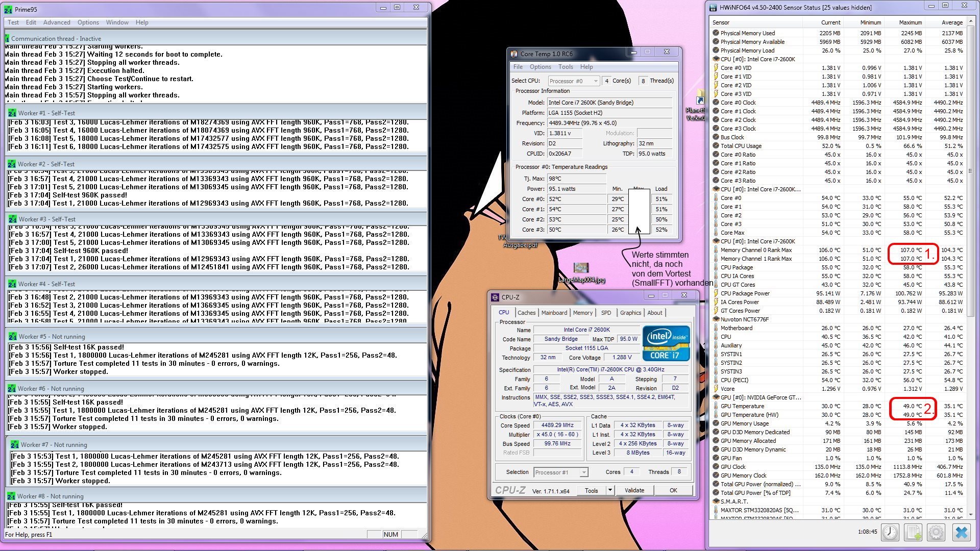Switch to CPU-Z Mainboard tab
This screenshot has width=980, height=551.
(x=554, y=313)
